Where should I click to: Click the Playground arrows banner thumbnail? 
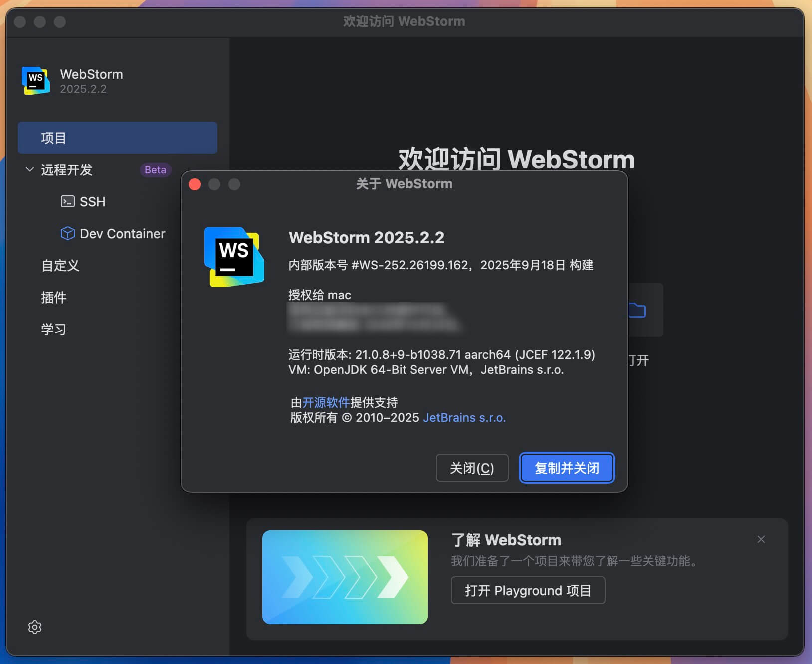coord(345,577)
